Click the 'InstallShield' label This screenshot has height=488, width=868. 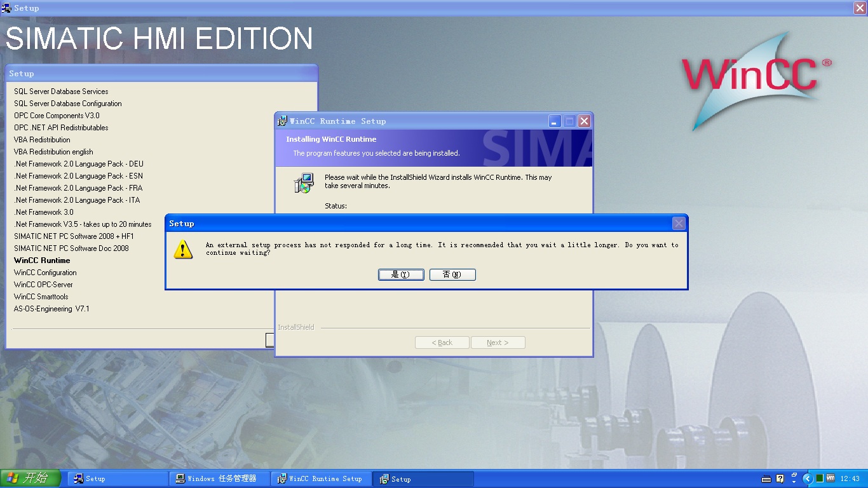[296, 327]
